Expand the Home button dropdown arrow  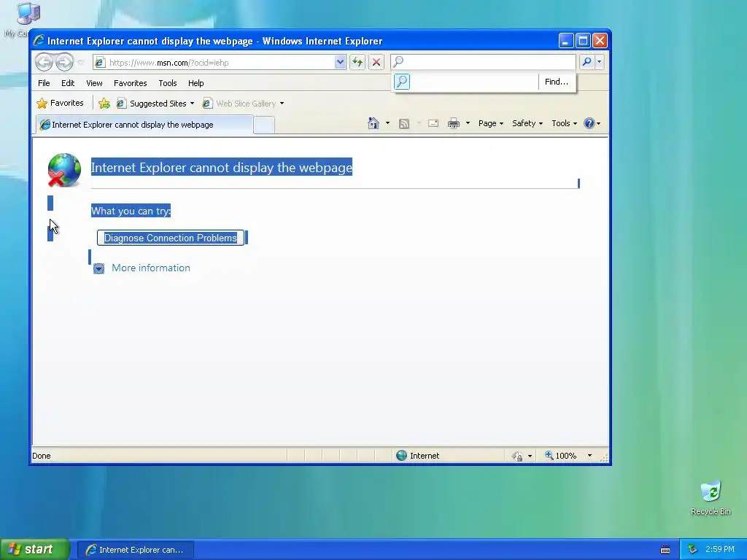387,123
